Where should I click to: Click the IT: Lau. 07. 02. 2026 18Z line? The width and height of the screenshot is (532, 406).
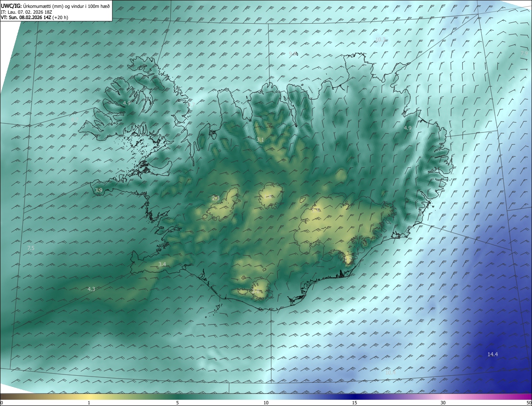pyautogui.click(x=27, y=12)
